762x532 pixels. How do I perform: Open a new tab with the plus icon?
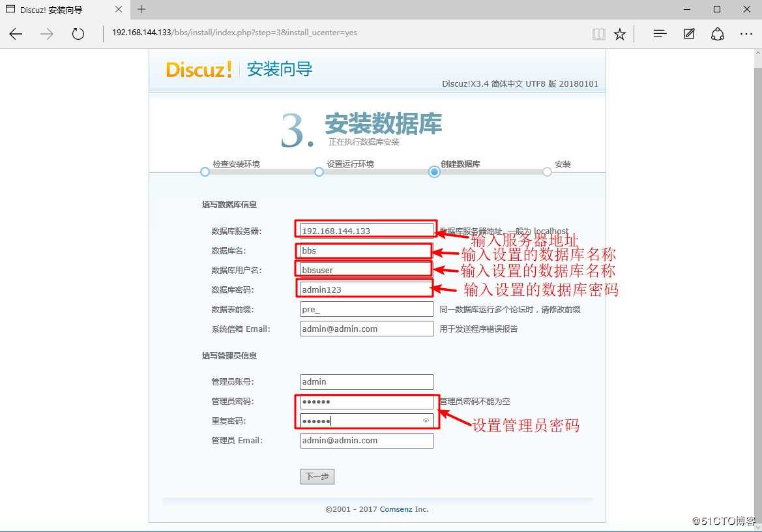pyautogui.click(x=141, y=9)
